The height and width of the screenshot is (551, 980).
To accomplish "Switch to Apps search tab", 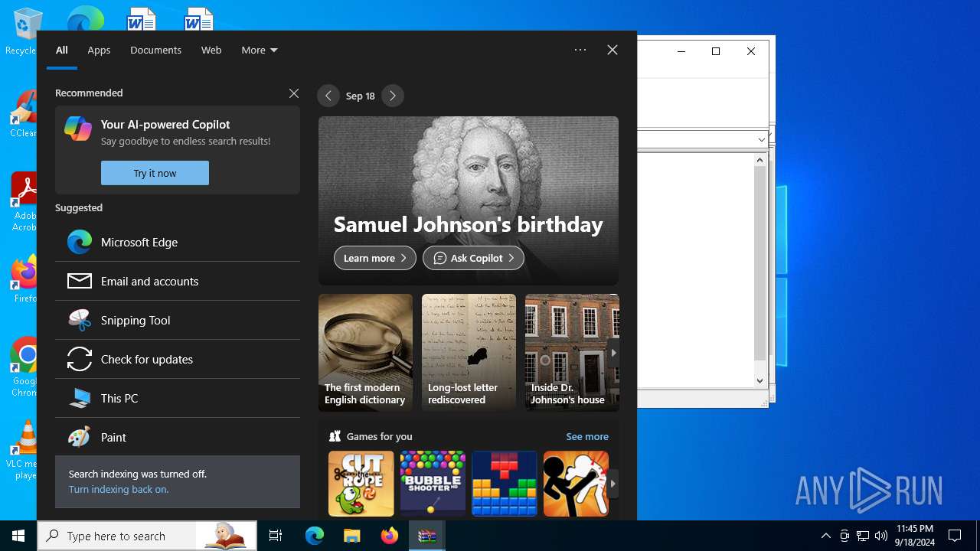I will click(99, 50).
